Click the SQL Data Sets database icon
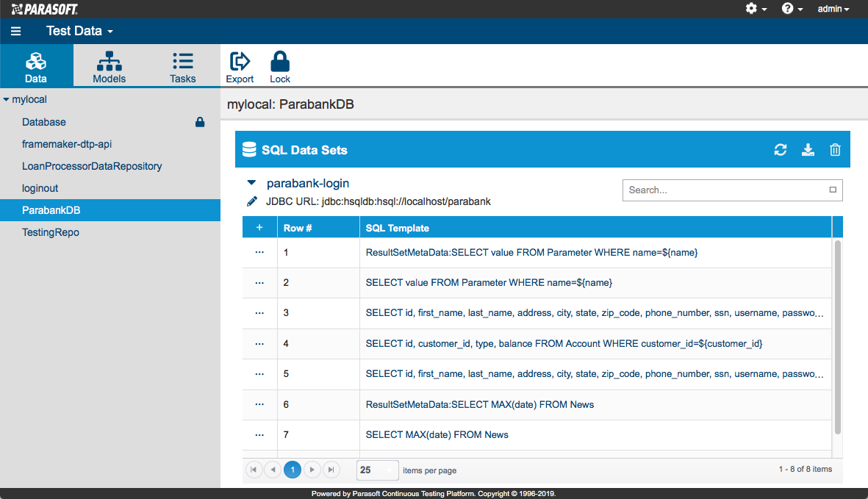This screenshot has height=499, width=868. click(249, 149)
